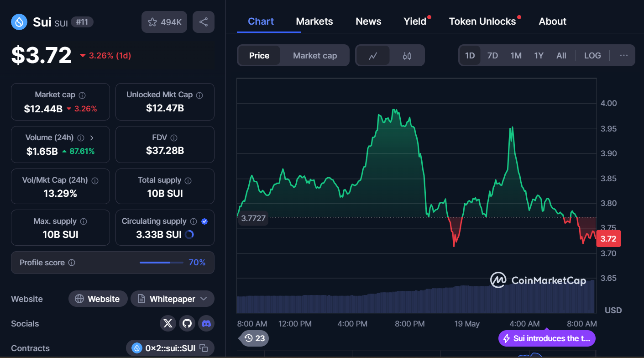Click the 13.29% Vol/Mkt Cap value
Viewport: 644px width, 358px height.
click(60, 194)
